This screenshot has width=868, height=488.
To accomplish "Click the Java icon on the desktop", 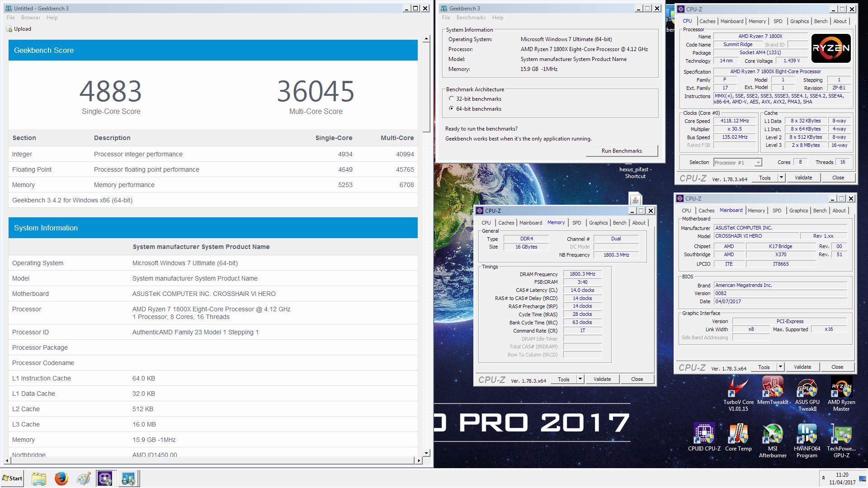I will click(x=635, y=199).
